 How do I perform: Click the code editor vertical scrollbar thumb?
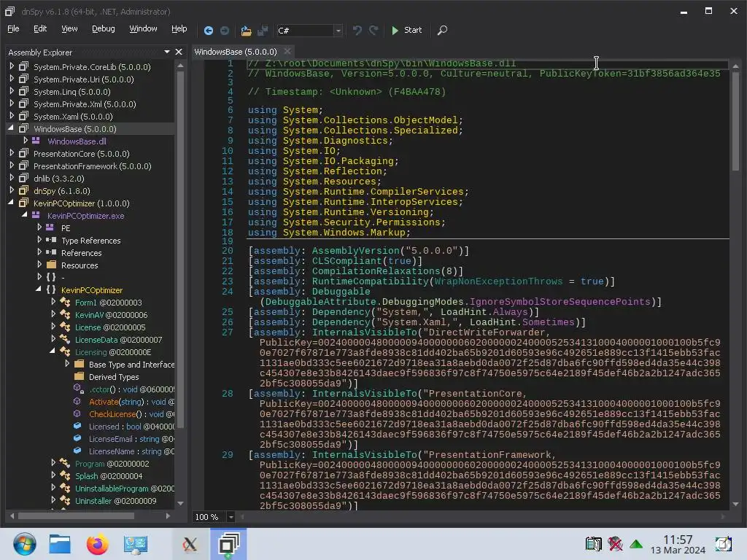735,121
